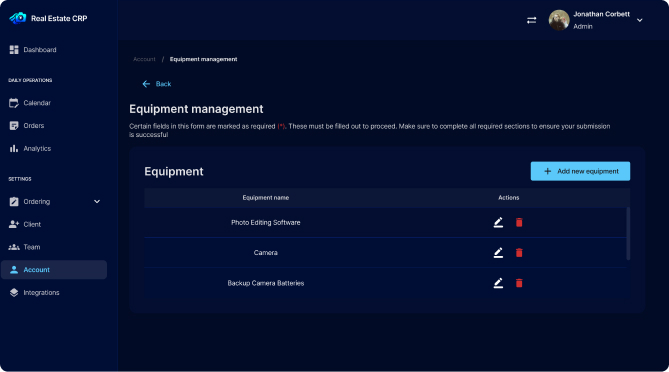Click the Ordering menu label
669x372 pixels.
[x=37, y=201]
